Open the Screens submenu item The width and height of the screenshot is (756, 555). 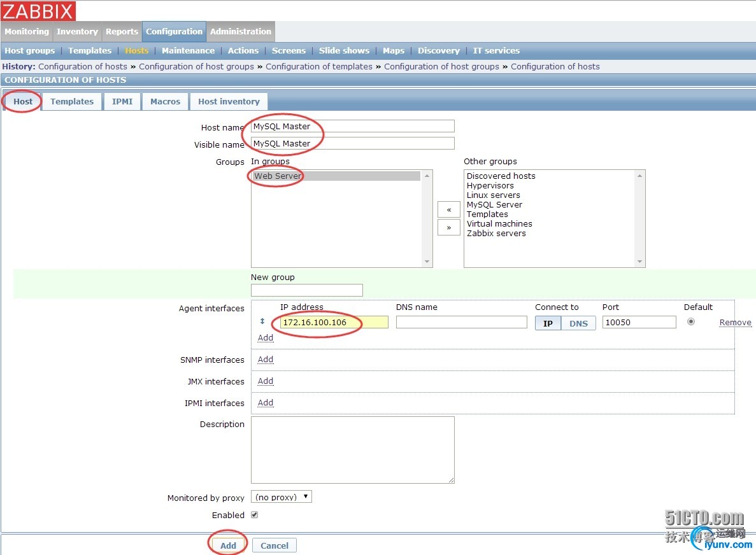pyautogui.click(x=289, y=50)
